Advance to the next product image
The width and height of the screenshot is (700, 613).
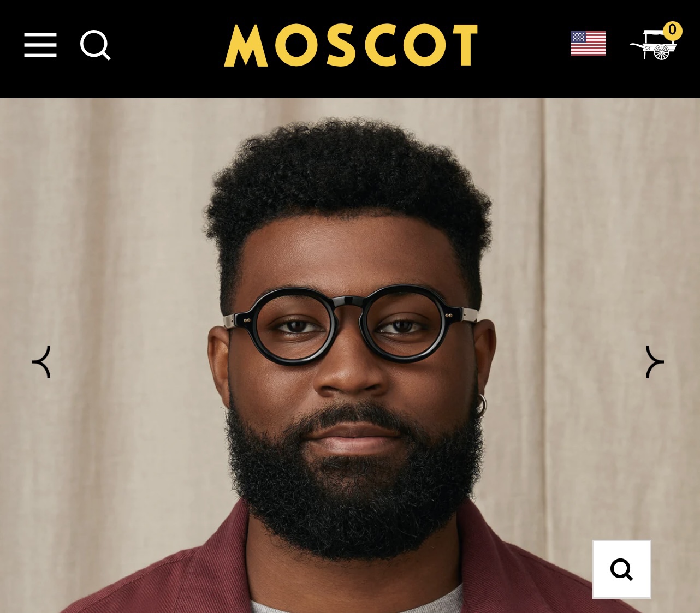(x=655, y=362)
